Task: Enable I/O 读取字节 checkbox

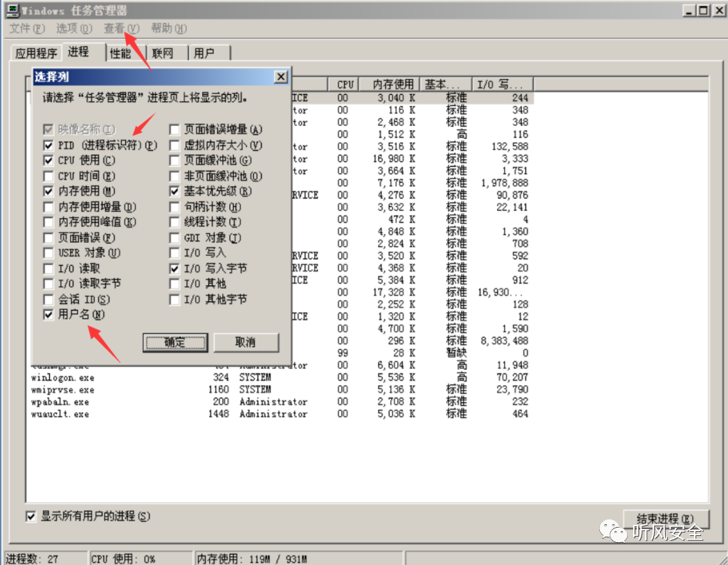Action: coord(48,284)
